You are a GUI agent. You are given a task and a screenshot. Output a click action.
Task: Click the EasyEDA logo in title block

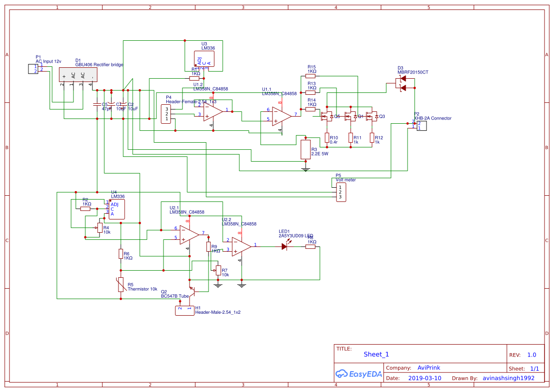point(358,374)
